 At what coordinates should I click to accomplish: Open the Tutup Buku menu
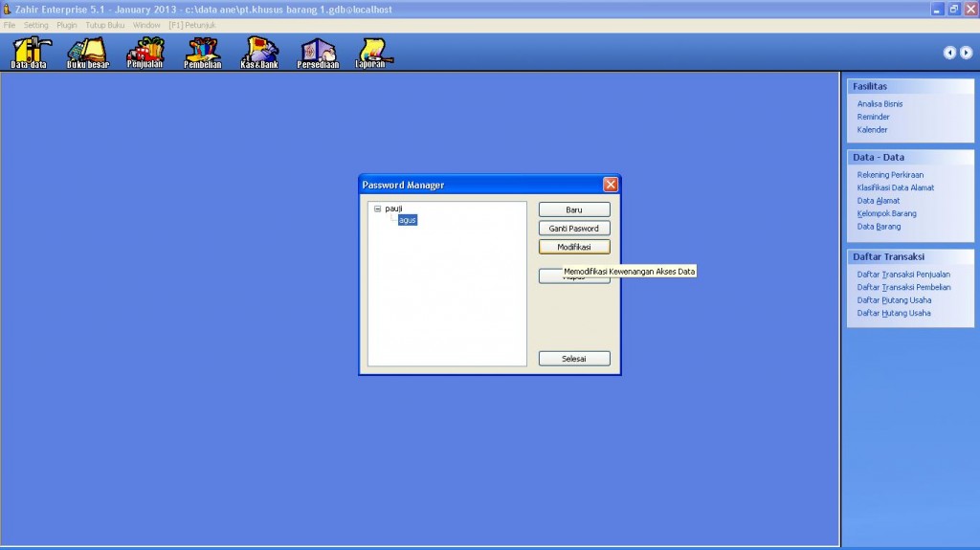pos(104,24)
